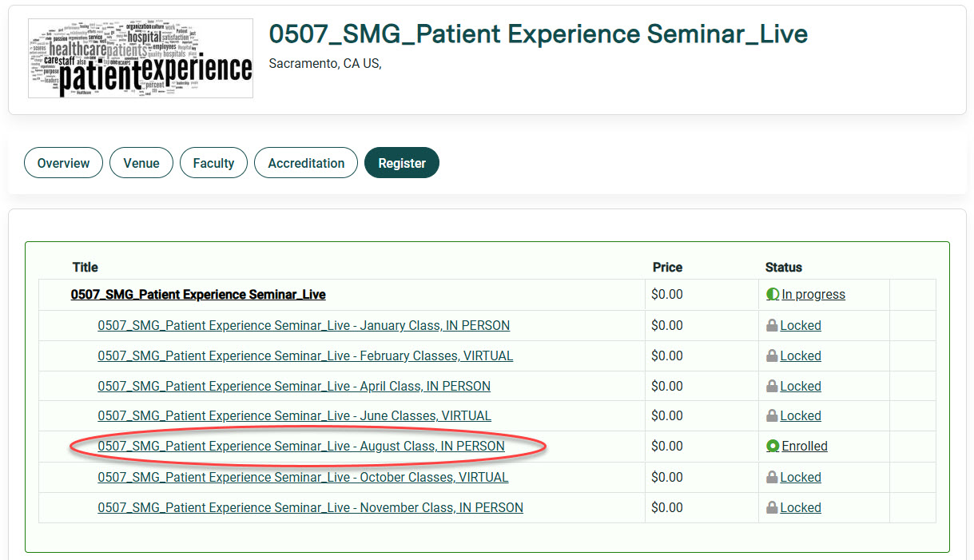Click the lock icon for January Class
The height and width of the screenshot is (560, 974).
[772, 326]
